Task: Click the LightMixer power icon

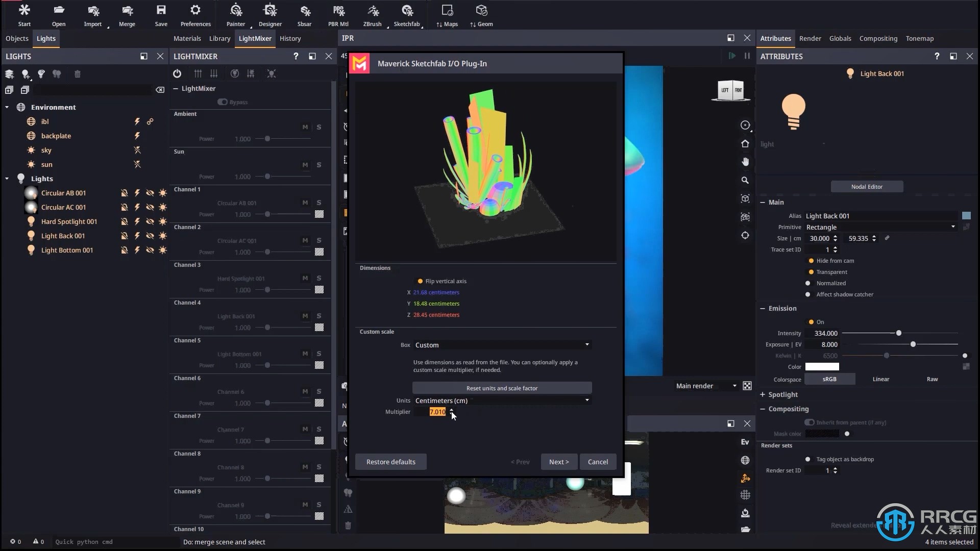Action: (177, 73)
